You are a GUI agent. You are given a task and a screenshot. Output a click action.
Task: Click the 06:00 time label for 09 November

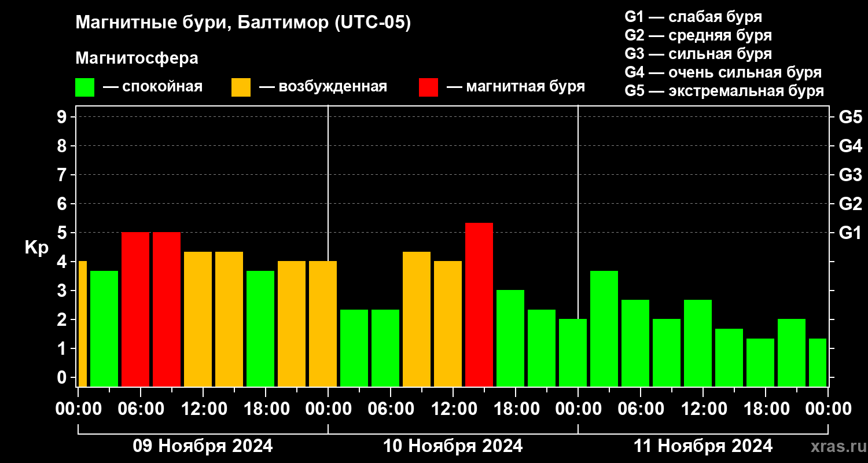tap(141, 409)
